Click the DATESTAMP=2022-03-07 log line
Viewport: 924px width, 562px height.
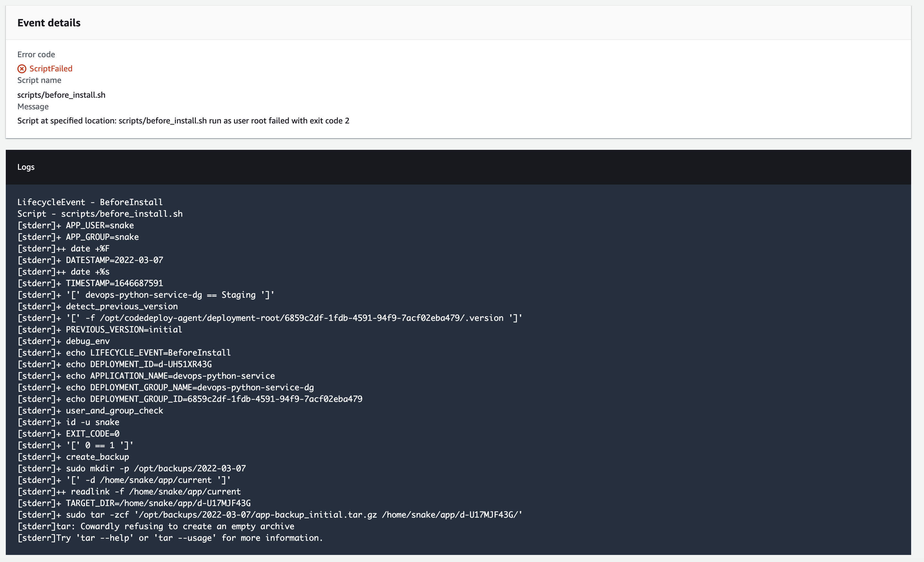(x=90, y=260)
